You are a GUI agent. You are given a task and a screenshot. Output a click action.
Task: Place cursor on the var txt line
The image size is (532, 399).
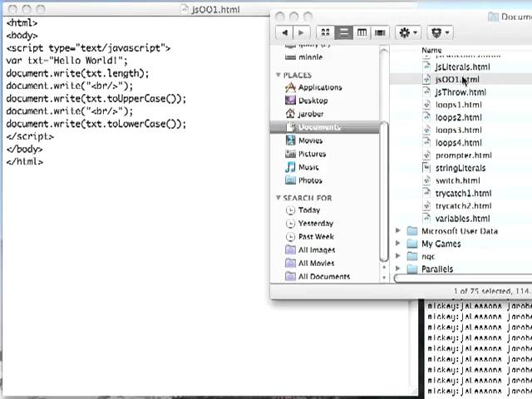[66, 61]
